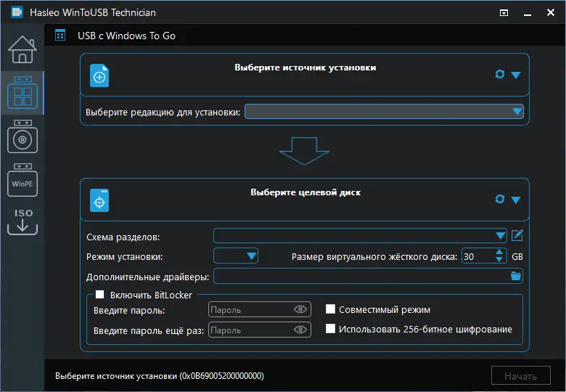
Task: Click the target disk crosshair icon
Action: coord(99,200)
